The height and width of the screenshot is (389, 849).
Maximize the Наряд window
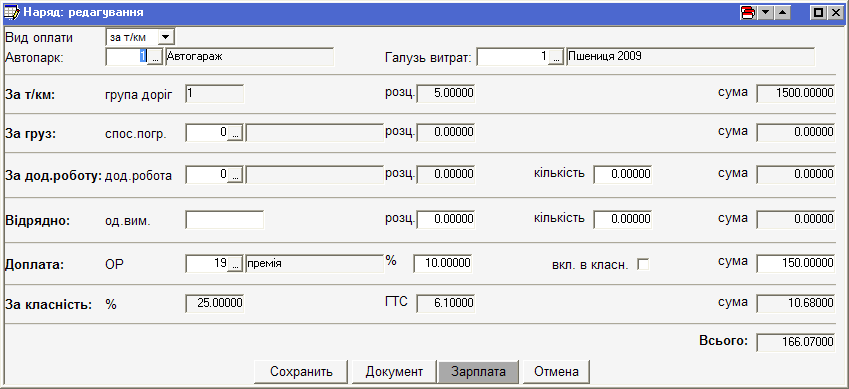click(x=818, y=12)
